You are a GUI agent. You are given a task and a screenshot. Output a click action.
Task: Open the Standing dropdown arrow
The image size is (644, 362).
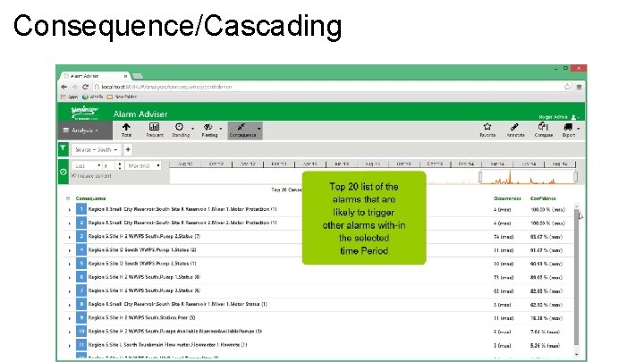192,129
